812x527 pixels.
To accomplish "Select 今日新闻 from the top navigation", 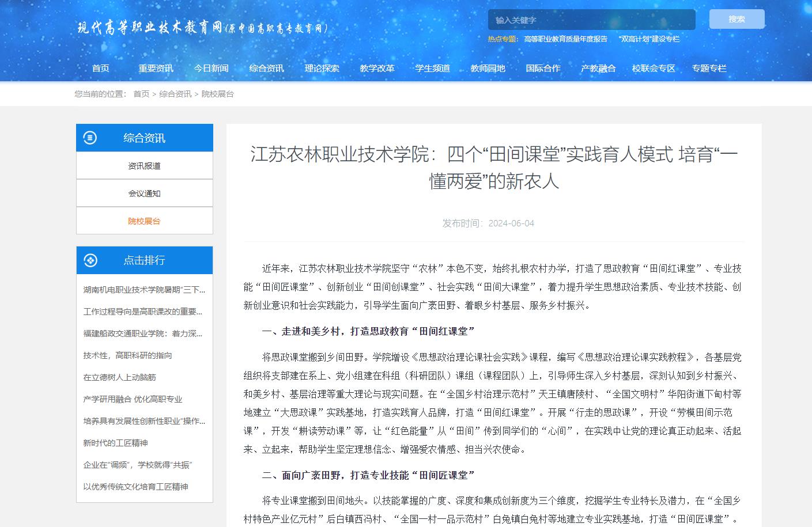I will pos(211,68).
